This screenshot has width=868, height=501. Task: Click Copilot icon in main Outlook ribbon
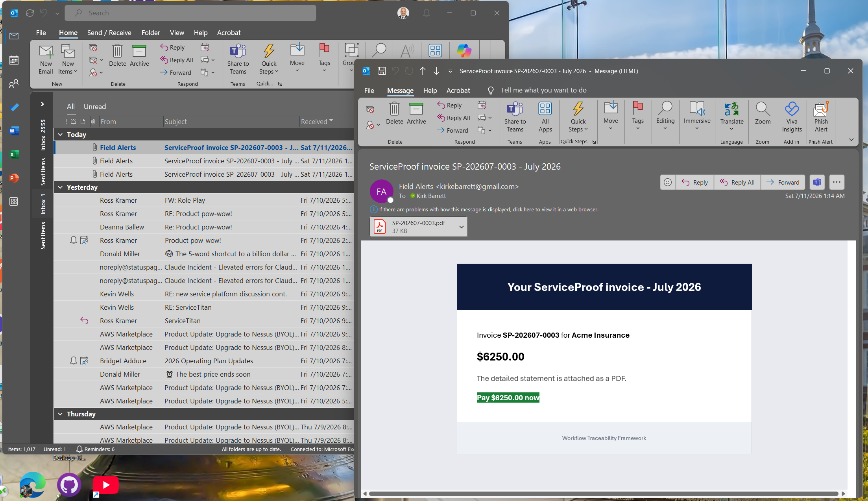(x=464, y=50)
